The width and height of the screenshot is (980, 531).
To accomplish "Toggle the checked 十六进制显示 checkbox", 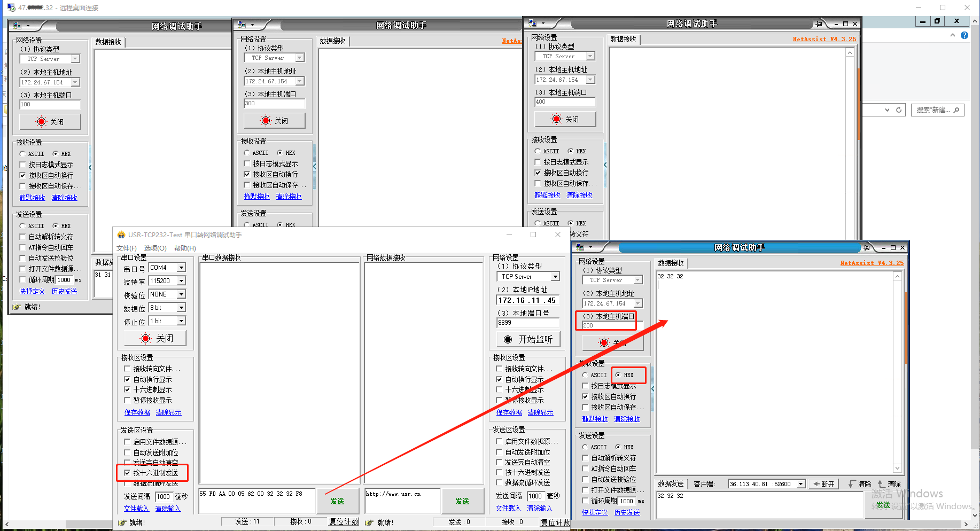I will 127,389.
